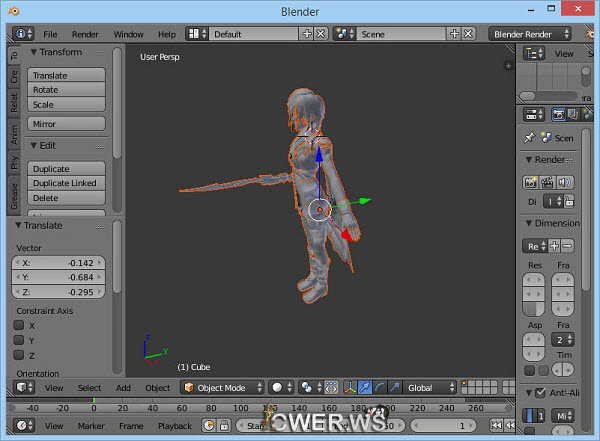The width and height of the screenshot is (600, 441).
Task: Open the Render menu
Action: coord(85,34)
